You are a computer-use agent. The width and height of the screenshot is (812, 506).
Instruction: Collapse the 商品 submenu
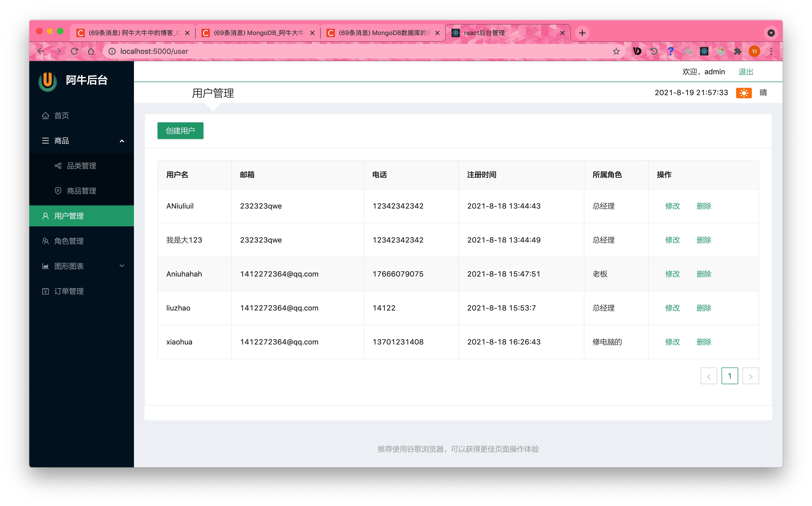coord(122,141)
